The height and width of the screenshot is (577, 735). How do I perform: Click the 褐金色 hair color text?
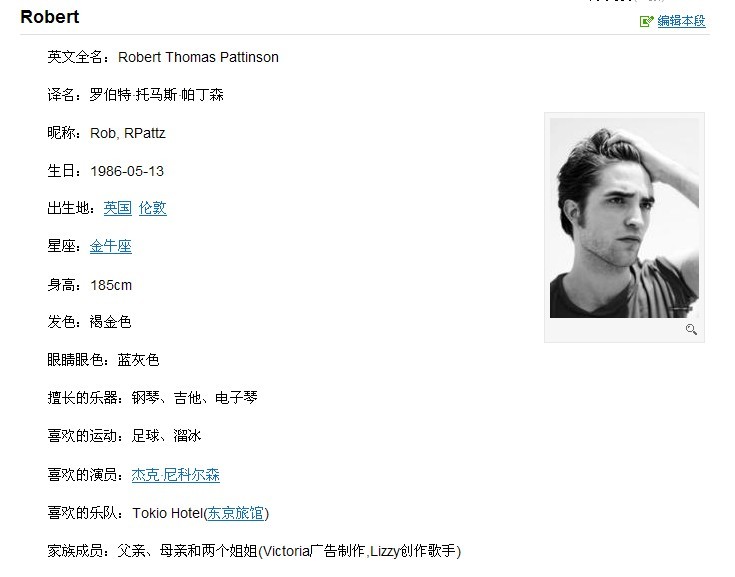(110, 322)
